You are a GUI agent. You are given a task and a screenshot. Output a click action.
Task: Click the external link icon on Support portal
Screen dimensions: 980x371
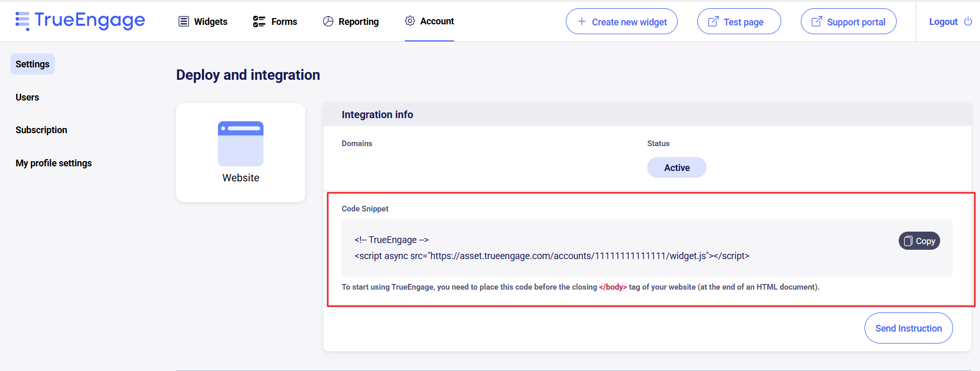click(816, 22)
